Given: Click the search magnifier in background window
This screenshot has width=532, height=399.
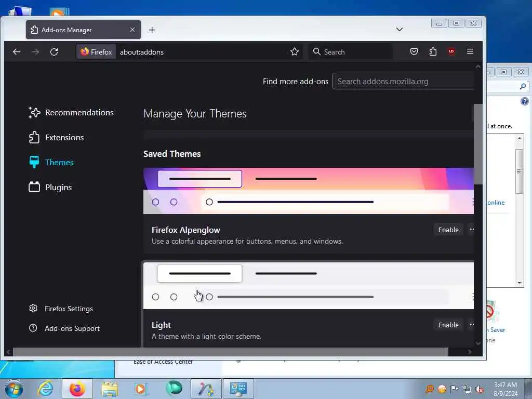Looking at the screenshot, I should click(x=523, y=87).
